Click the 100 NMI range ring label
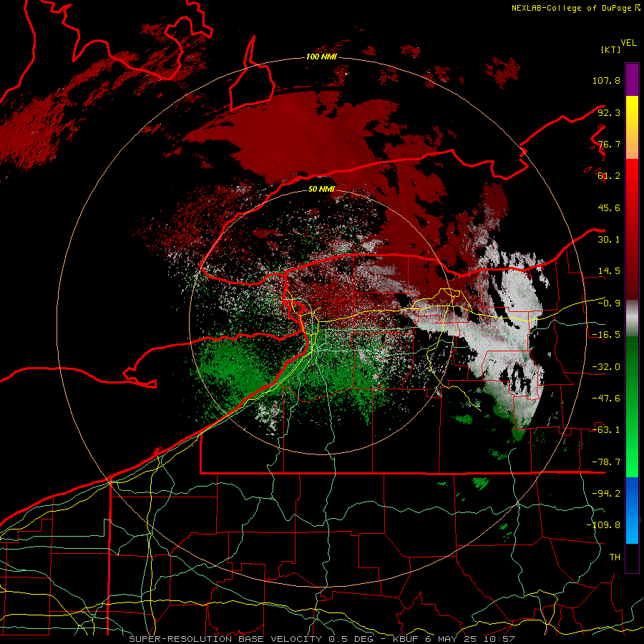The width and height of the screenshot is (644, 644). 321,57
